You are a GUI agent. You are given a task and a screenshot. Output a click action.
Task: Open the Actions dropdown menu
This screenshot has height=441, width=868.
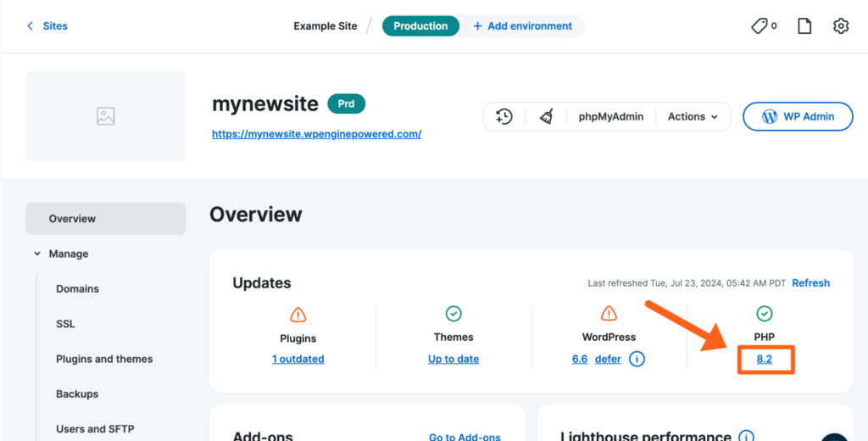coord(693,117)
